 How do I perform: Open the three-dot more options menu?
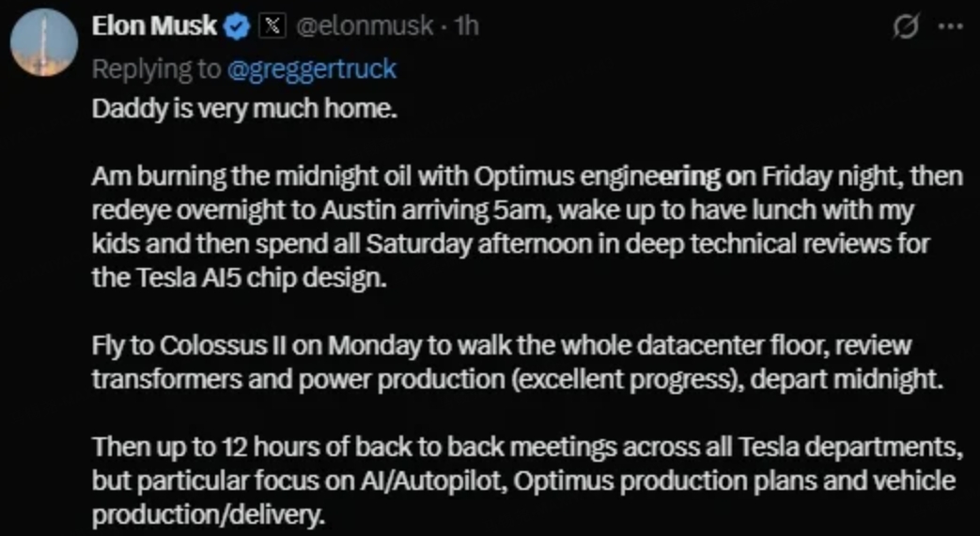tap(951, 27)
